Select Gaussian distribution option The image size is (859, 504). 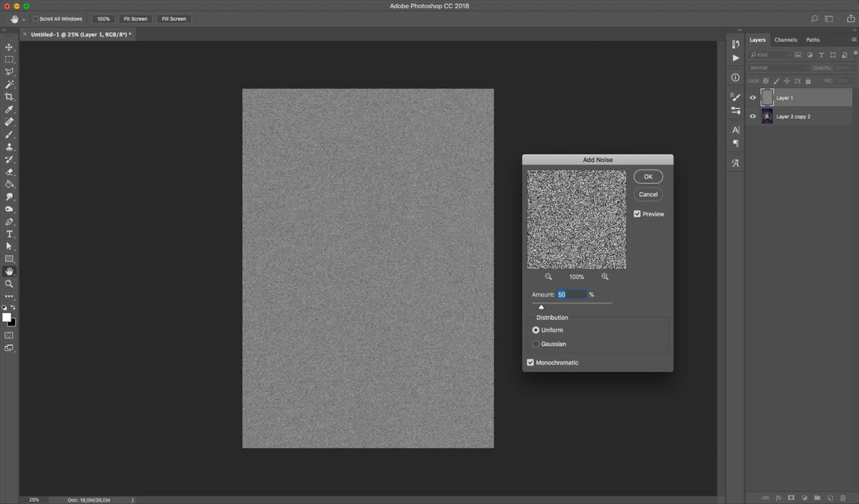[536, 344]
